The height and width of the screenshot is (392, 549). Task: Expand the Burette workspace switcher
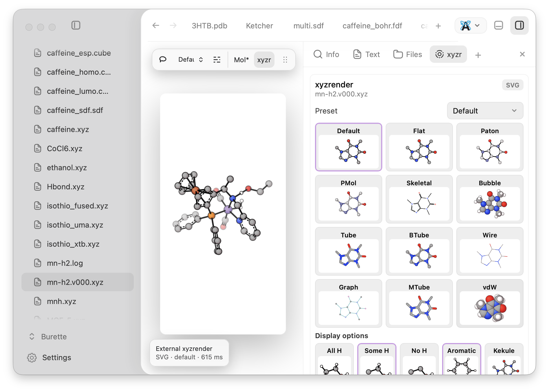click(x=48, y=336)
